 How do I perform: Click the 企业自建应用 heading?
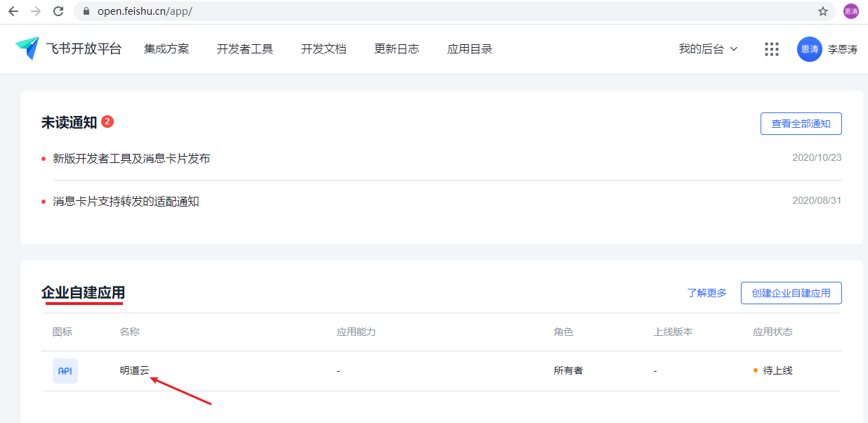click(x=83, y=293)
